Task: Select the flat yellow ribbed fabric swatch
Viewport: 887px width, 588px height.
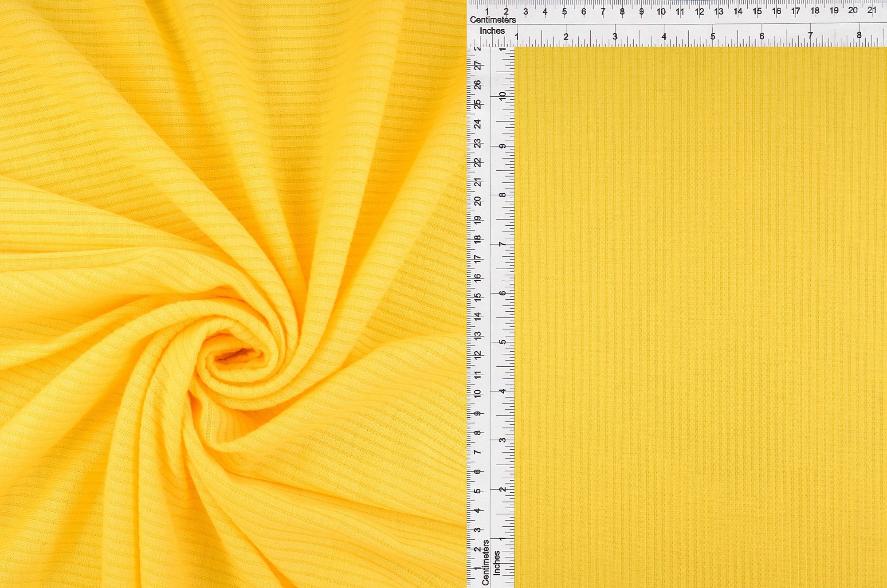Action: pos(701,317)
